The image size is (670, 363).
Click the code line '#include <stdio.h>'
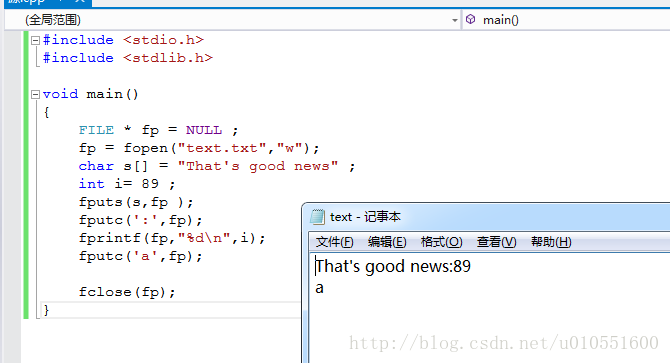123,40
